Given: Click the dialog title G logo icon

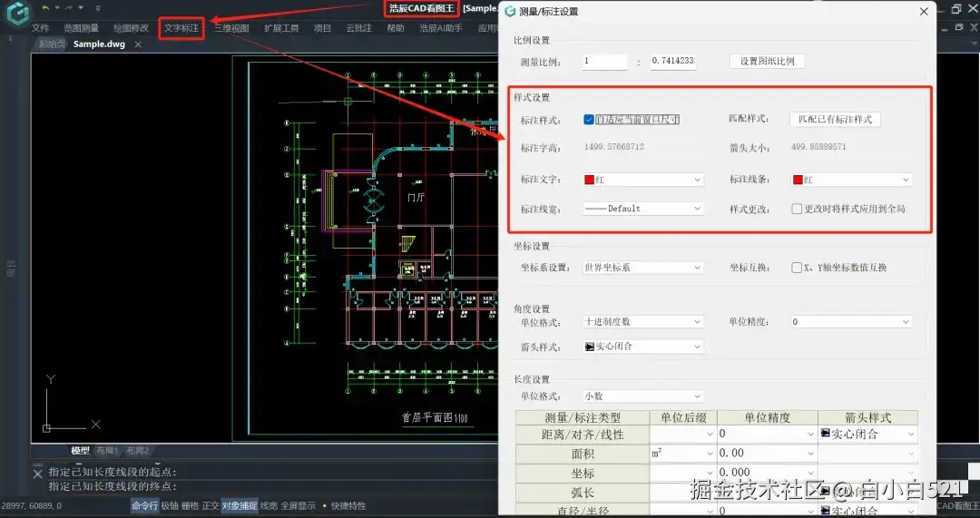Looking at the screenshot, I should (510, 11).
